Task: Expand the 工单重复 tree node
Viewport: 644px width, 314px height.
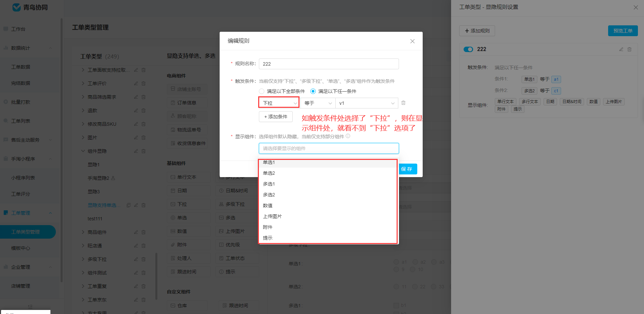Action: [83, 286]
